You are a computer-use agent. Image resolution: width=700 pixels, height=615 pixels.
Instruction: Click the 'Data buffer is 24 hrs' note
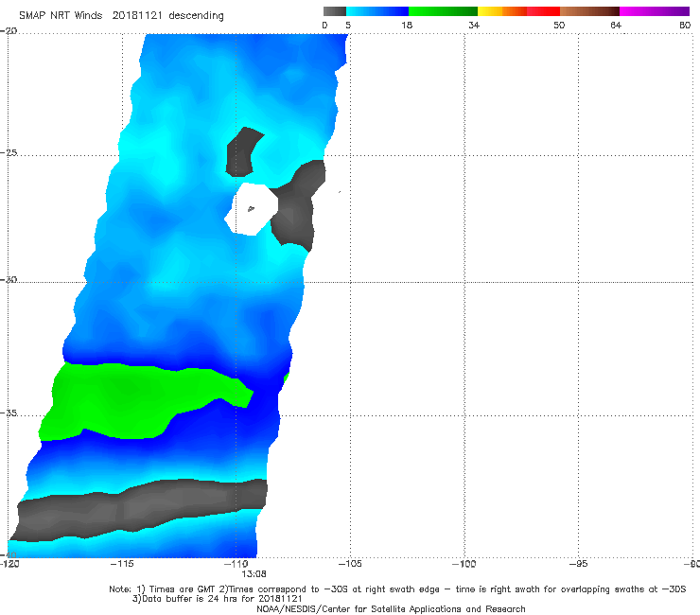[218, 599]
